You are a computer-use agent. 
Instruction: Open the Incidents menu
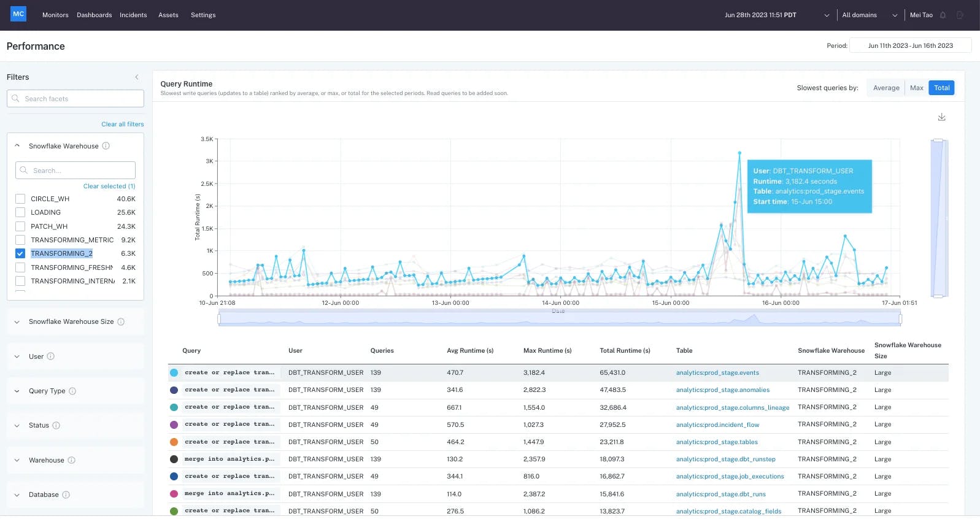coord(133,15)
